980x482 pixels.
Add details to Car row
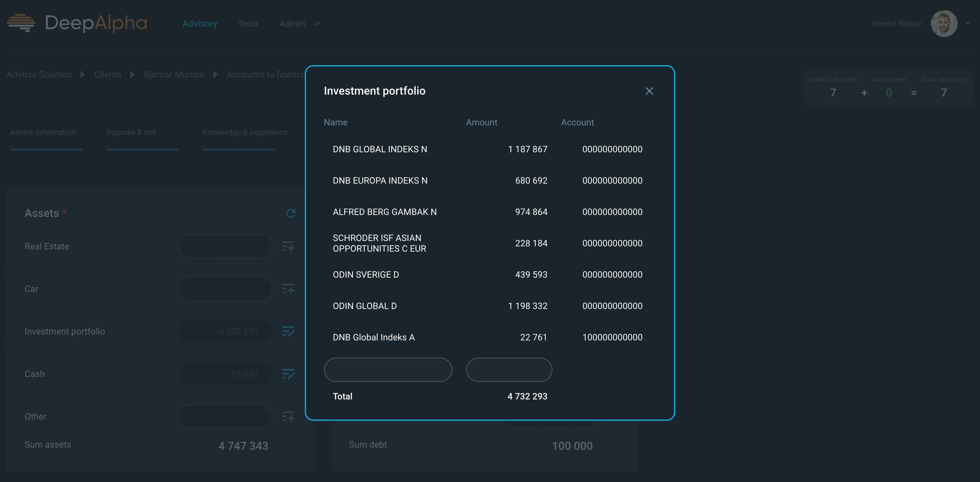click(288, 289)
